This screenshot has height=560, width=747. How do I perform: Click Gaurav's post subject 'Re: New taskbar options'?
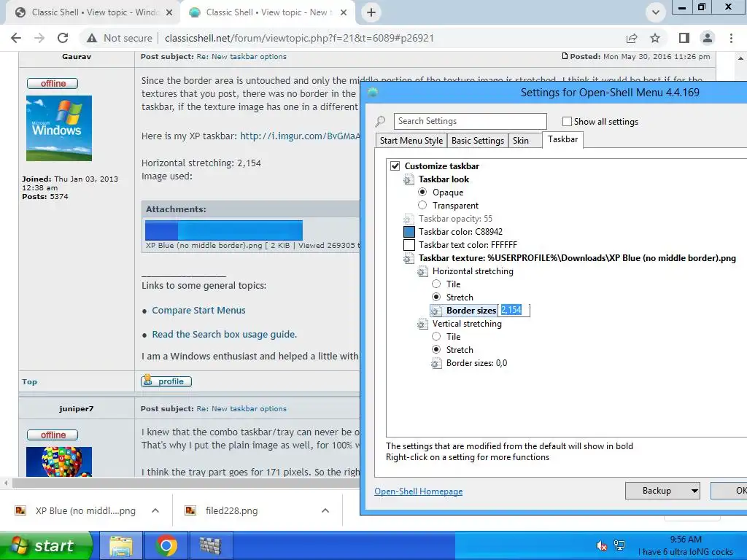(241, 57)
